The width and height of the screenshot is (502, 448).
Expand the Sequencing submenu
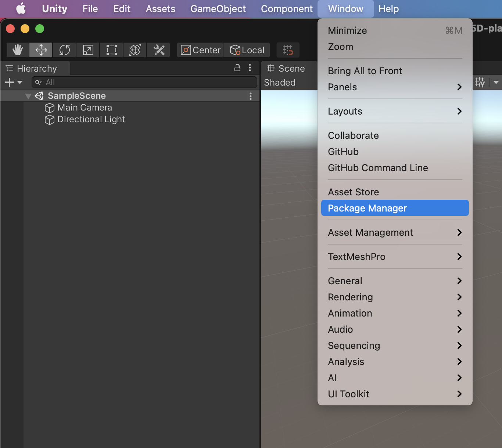(395, 346)
